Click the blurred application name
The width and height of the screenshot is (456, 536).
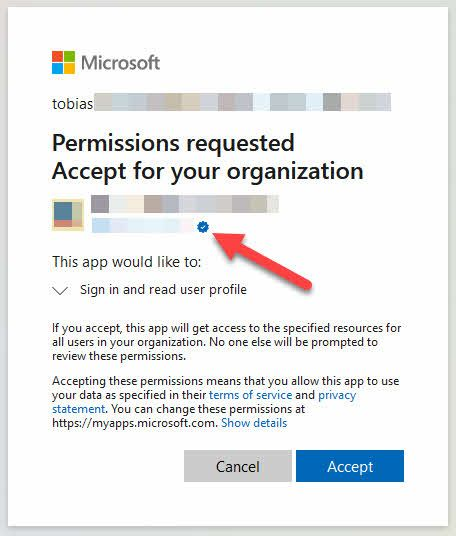185,204
